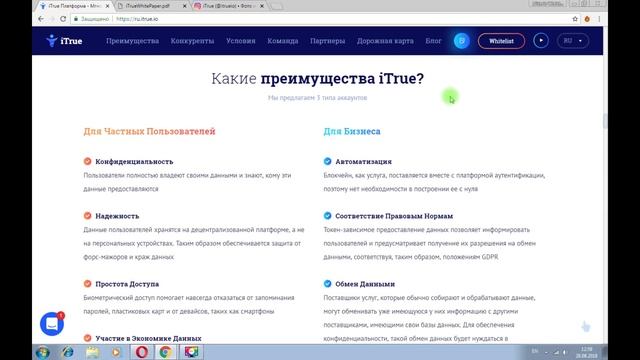Click the Надежность title text
Image resolution: width=640 pixels, height=360 pixels.
pyautogui.click(x=117, y=216)
